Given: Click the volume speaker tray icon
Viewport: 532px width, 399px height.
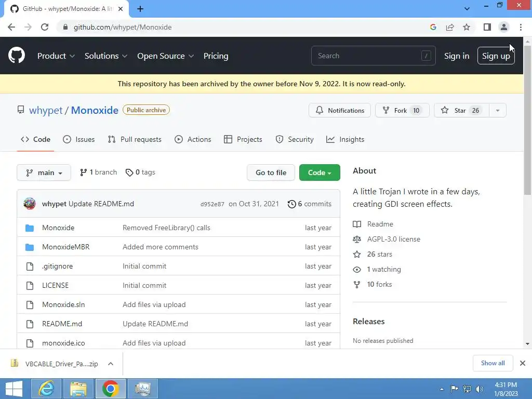Looking at the screenshot, I should 479,389.
